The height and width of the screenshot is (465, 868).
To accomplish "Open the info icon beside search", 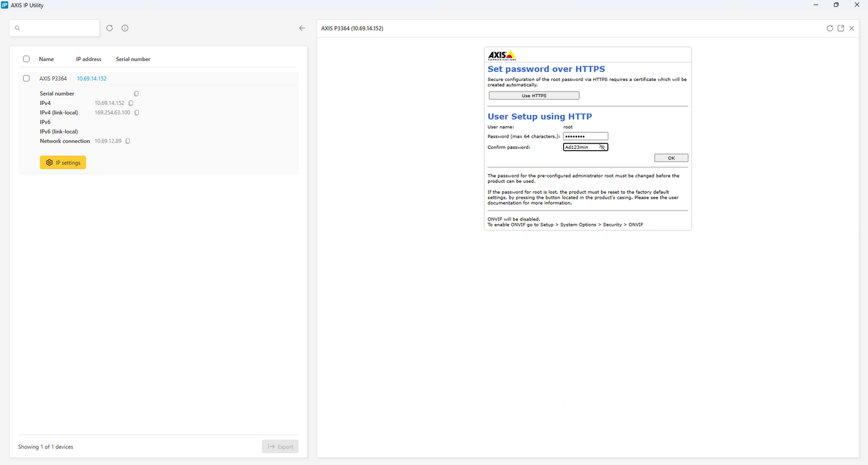I will [125, 28].
